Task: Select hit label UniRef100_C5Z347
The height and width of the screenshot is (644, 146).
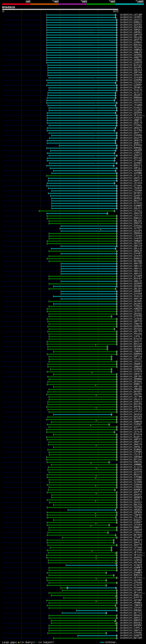Action: (x=131, y=83)
